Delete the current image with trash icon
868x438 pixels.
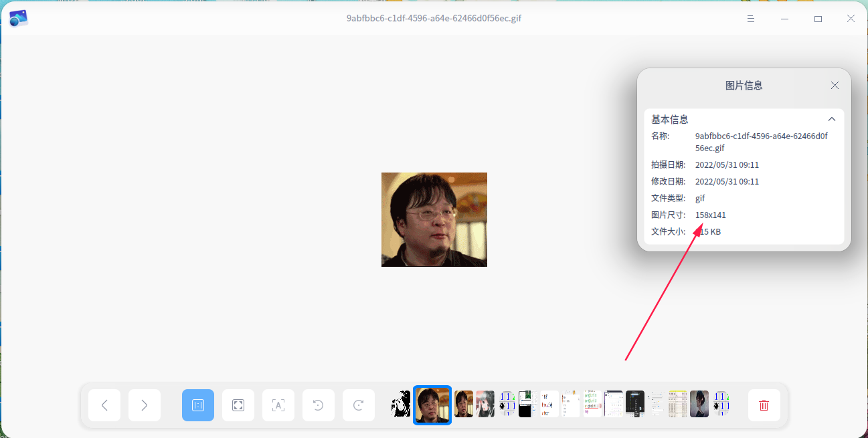[x=764, y=405]
